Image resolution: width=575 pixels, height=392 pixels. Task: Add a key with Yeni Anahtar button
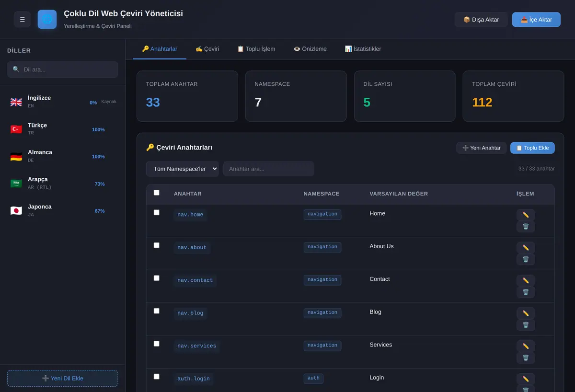(x=481, y=148)
